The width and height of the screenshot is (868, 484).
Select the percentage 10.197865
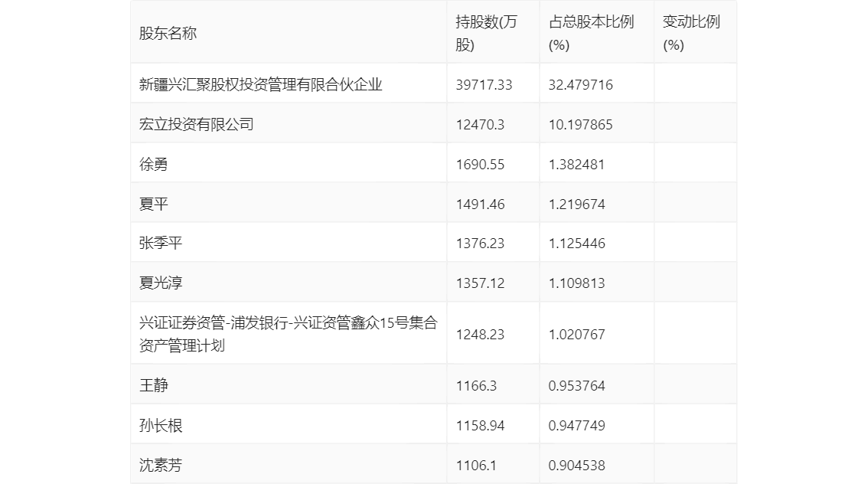[581, 125]
